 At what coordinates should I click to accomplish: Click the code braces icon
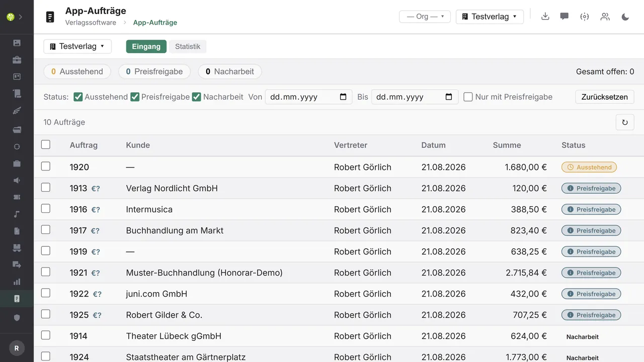584,17
